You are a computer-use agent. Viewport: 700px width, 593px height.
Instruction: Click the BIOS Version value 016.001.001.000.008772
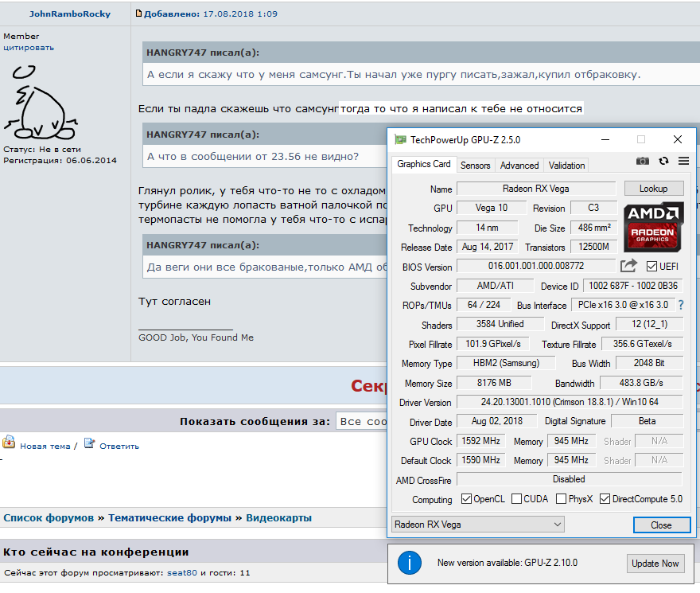tap(536, 266)
